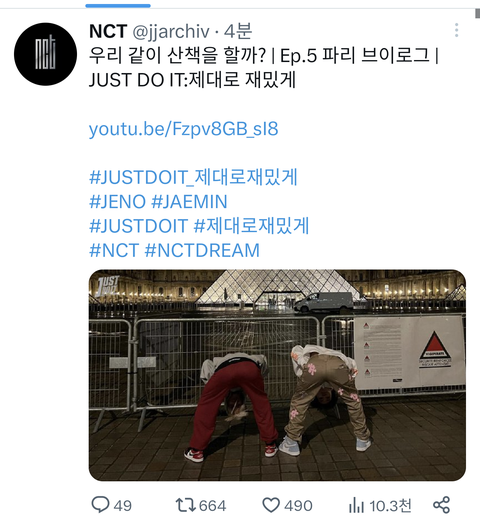Open the 4분 timestamp of the tweet
The image size is (480, 520).
[238, 31]
